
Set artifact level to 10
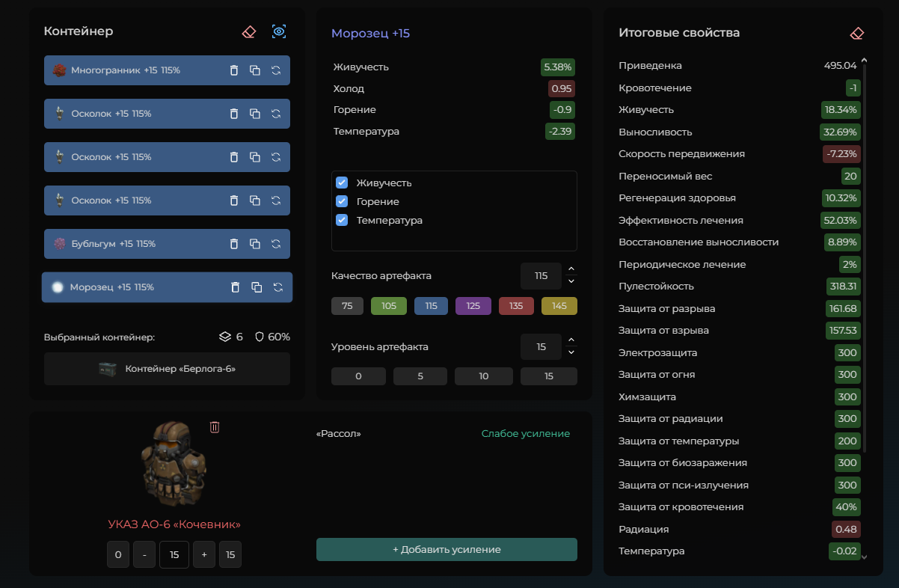(x=484, y=376)
